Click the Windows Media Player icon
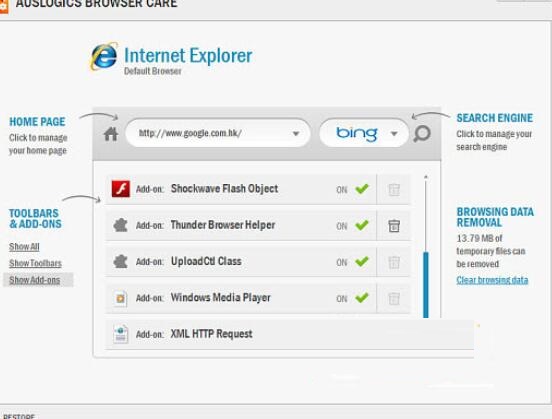This screenshot has height=419, width=552. coord(120,298)
